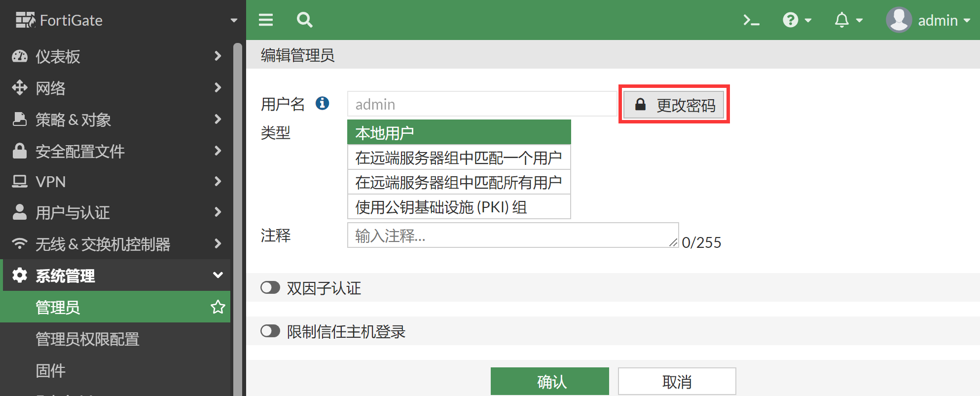Select 在远端服务器组中匹配一个用户 type
Image resolution: width=980 pixels, height=396 pixels.
coord(459,157)
